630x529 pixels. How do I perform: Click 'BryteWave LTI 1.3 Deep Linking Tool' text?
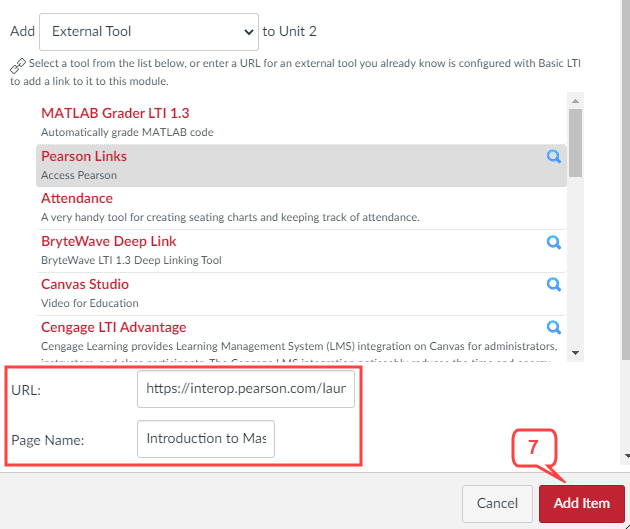click(x=131, y=260)
